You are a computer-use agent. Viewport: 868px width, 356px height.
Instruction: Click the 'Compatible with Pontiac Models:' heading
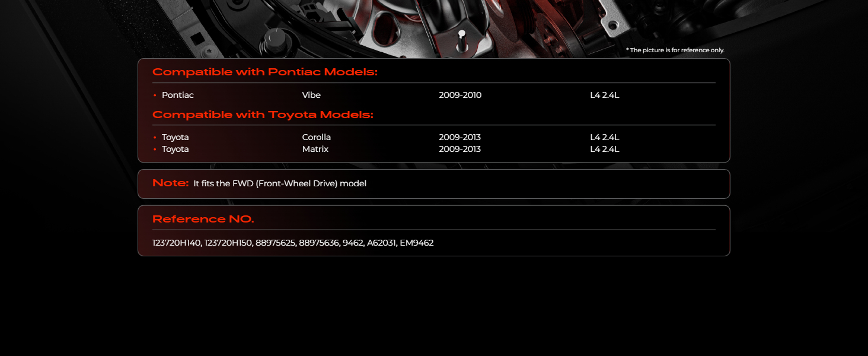coord(264,72)
